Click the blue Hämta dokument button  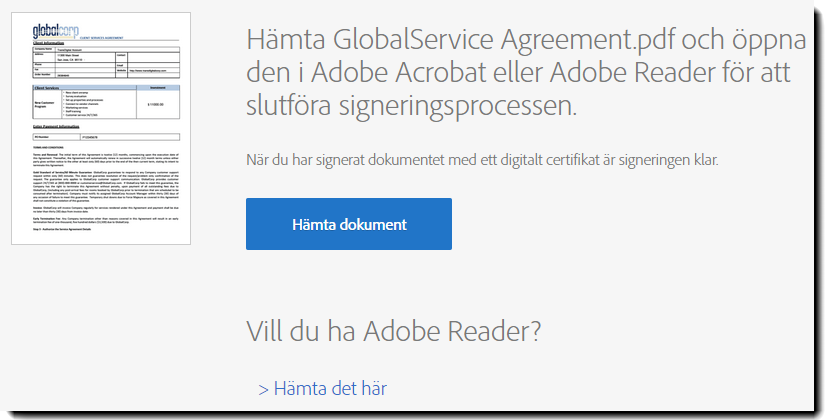(x=349, y=224)
